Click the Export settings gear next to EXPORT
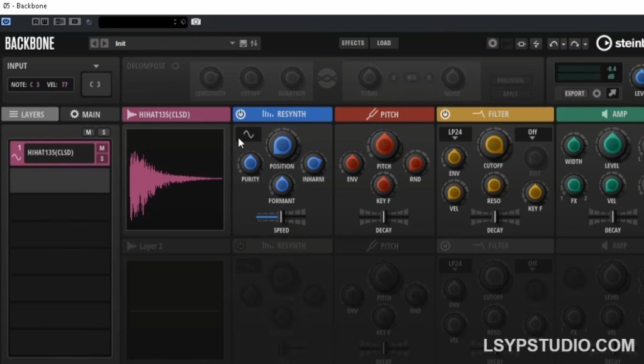 [596, 93]
